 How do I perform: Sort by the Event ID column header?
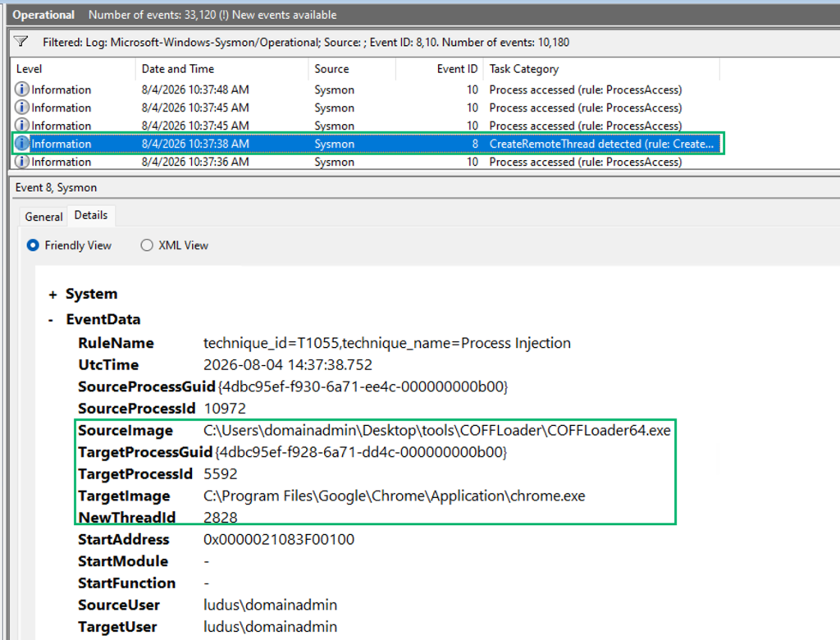pyautogui.click(x=440, y=69)
